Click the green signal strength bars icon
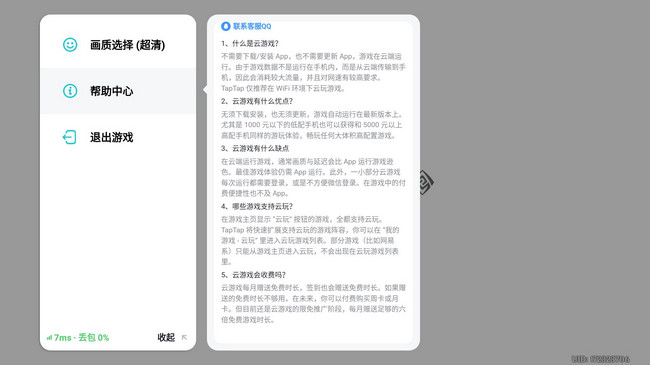 point(49,338)
